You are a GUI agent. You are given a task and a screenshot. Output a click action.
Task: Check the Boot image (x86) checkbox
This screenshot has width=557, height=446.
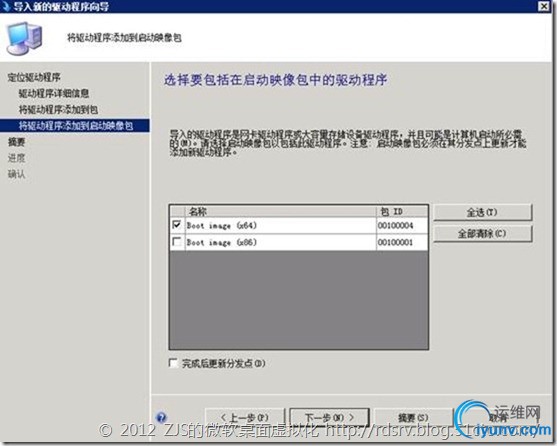177,241
